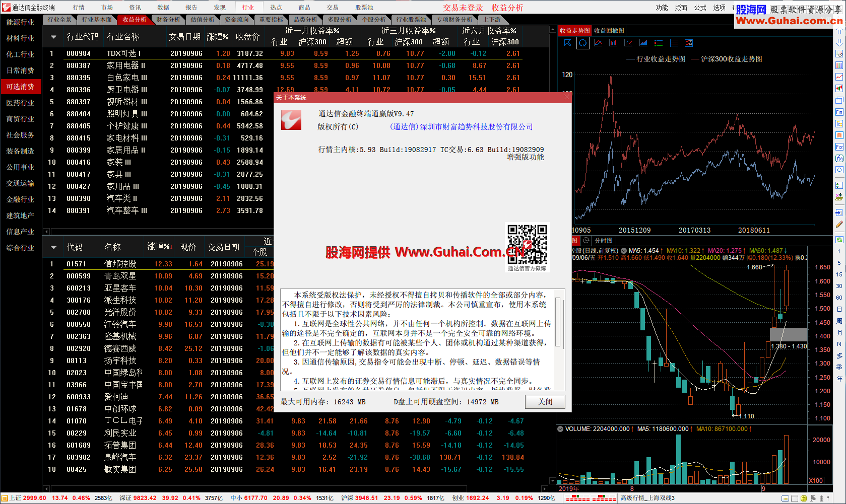Expand the stock table column menu arrow
This screenshot has height=504, width=846.
pos(53,247)
